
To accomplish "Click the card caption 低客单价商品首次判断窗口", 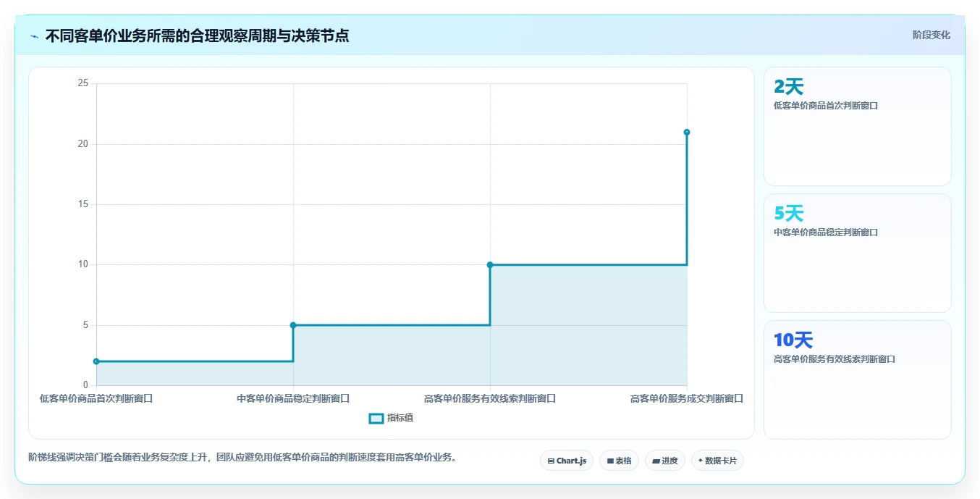I will pos(826,106).
